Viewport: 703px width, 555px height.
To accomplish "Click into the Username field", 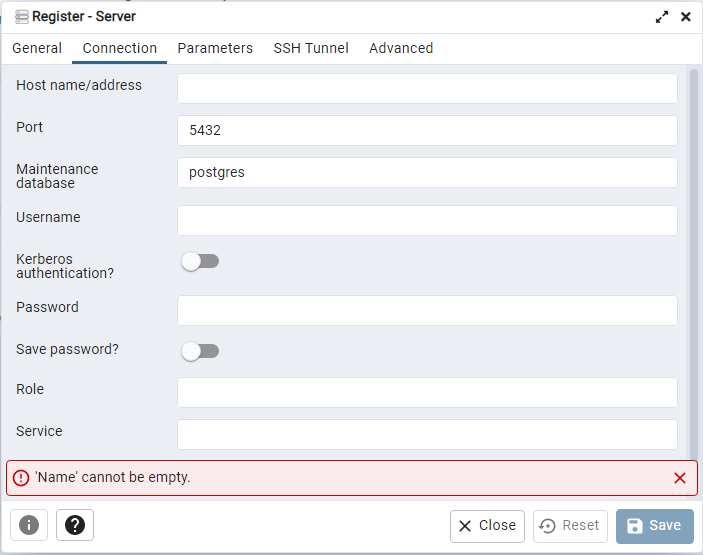I will [x=427, y=220].
